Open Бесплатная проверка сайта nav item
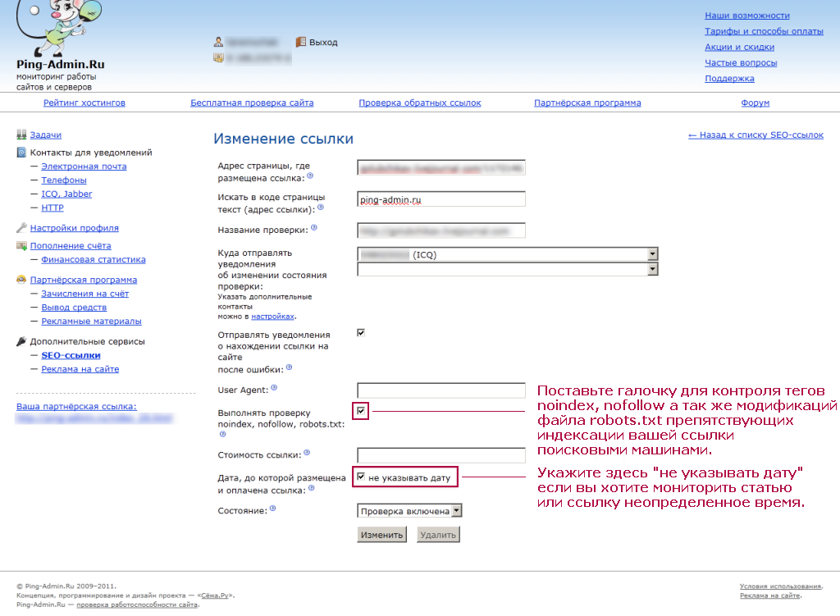Viewport: 840px width, 616px height. point(252,103)
